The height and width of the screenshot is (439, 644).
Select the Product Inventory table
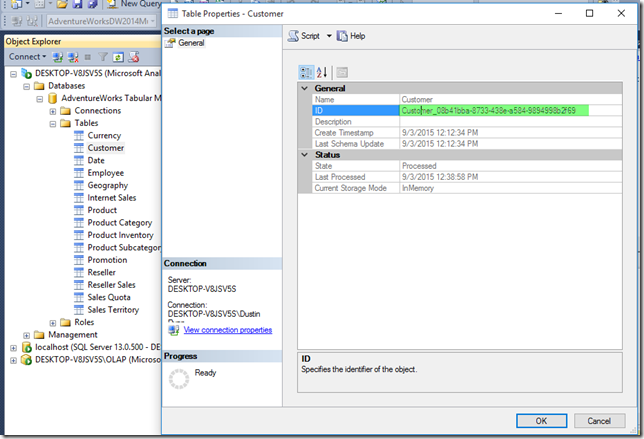coord(120,235)
